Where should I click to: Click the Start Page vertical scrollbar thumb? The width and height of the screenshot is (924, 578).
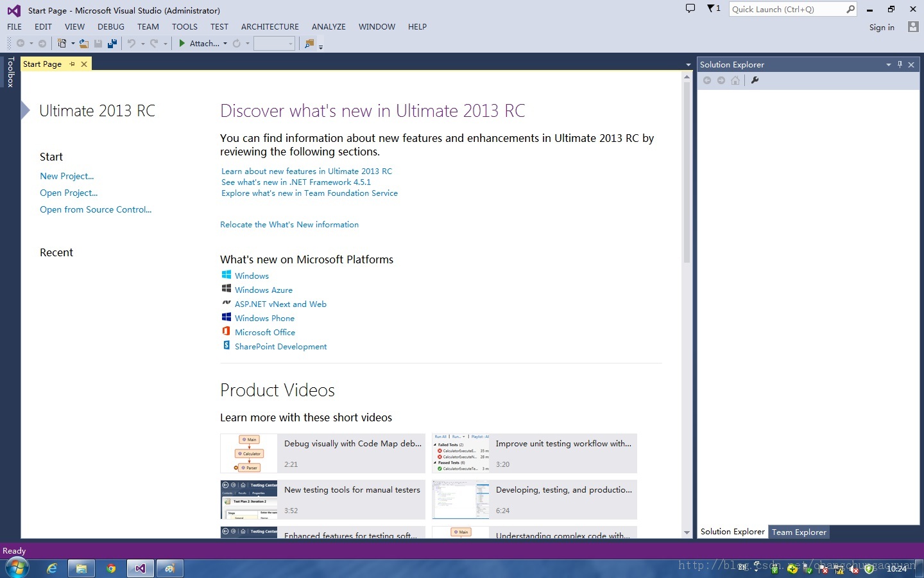[687, 172]
